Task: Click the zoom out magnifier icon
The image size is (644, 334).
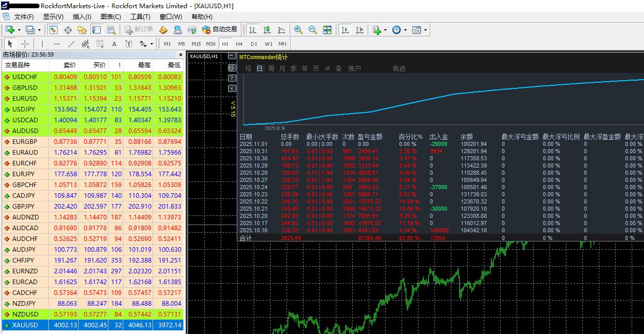Action: coord(313,30)
